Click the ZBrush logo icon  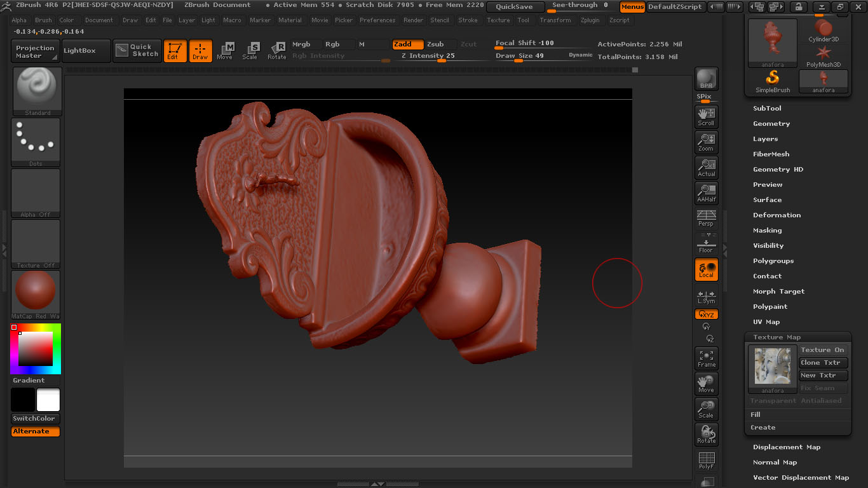pos(6,5)
